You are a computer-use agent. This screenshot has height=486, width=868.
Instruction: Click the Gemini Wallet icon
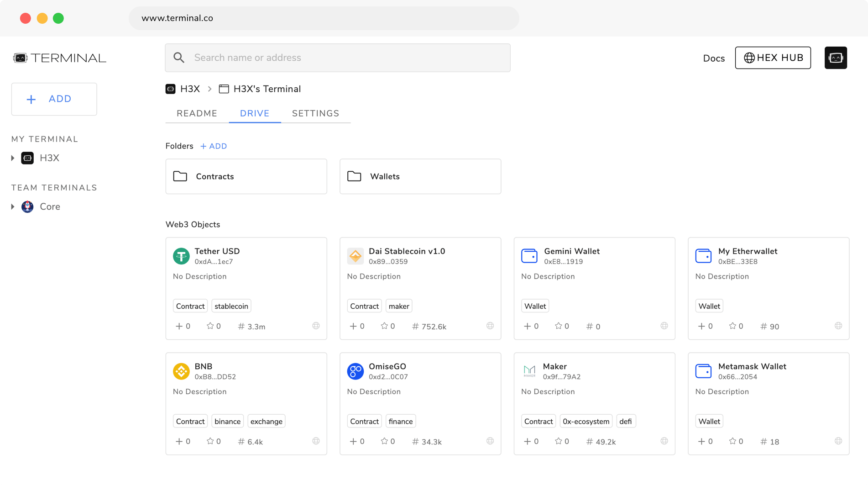pos(529,256)
